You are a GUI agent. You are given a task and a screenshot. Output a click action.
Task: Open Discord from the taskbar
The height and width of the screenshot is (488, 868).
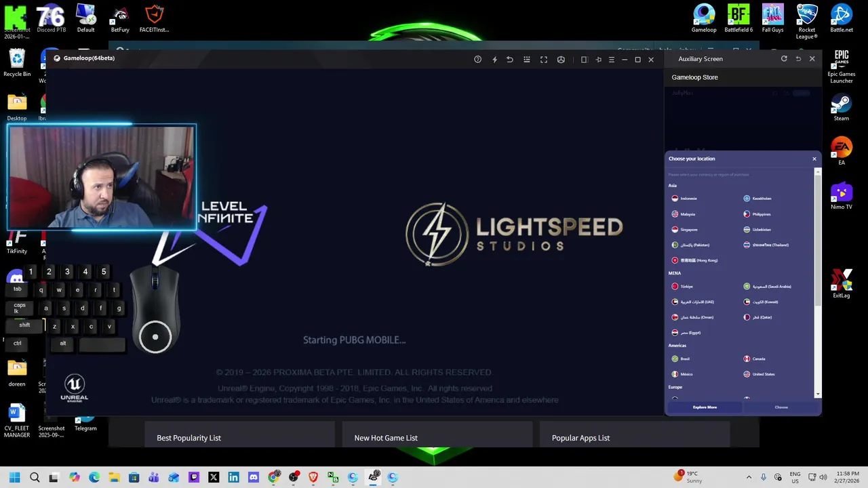coord(254,477)
